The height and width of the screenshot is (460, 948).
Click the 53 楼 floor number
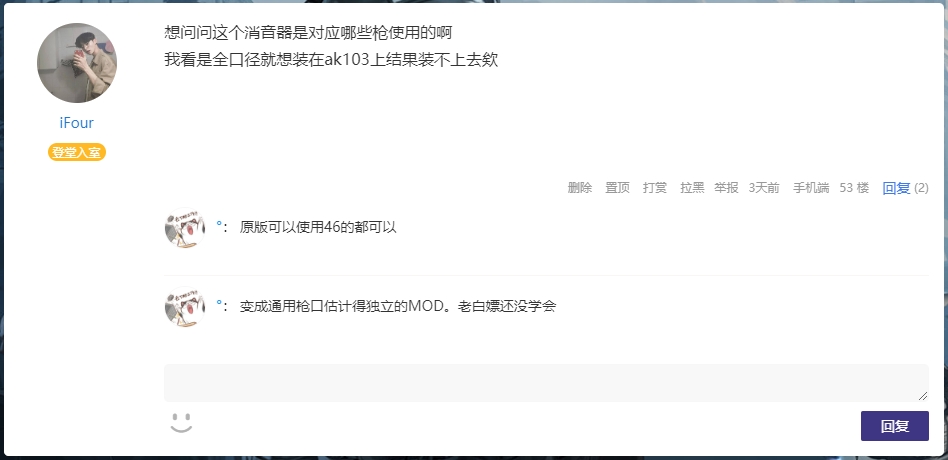(x=854, y=188)
